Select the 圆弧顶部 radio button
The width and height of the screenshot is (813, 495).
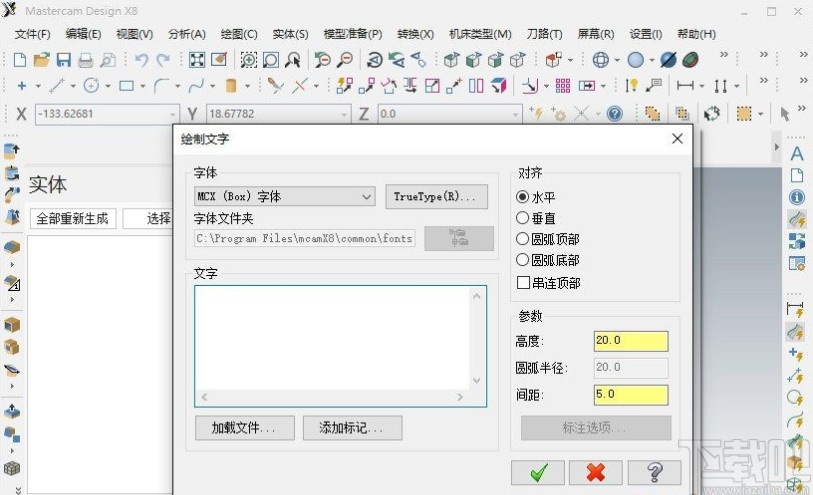coord(523,238)
